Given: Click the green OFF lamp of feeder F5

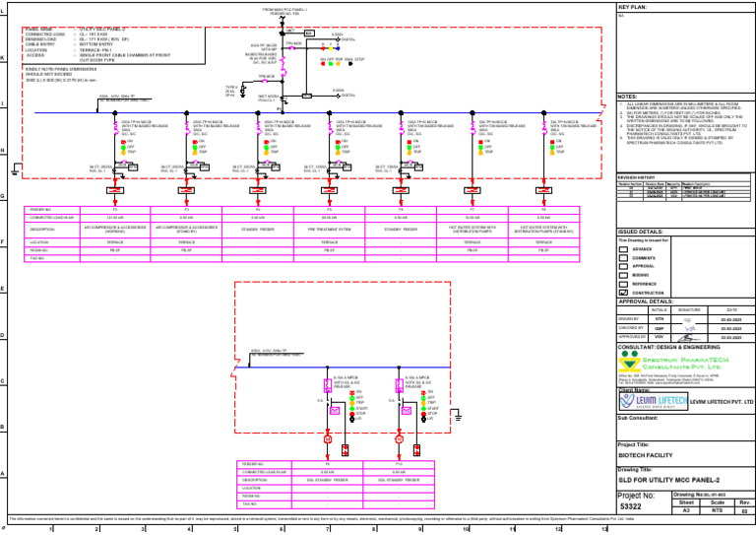Looking at the screenshot, I should coord(338,147).
